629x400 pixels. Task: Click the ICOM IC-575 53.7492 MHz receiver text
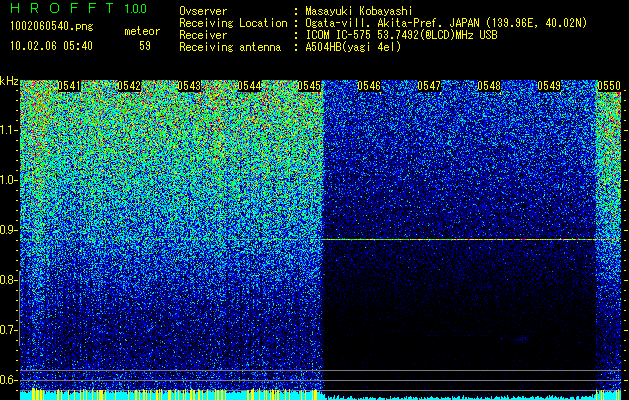401,35
